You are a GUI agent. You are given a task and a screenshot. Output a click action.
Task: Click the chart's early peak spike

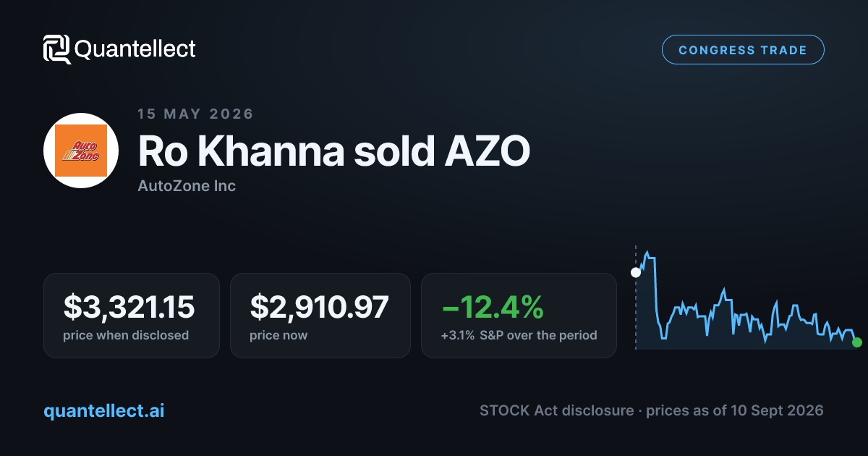647,255
